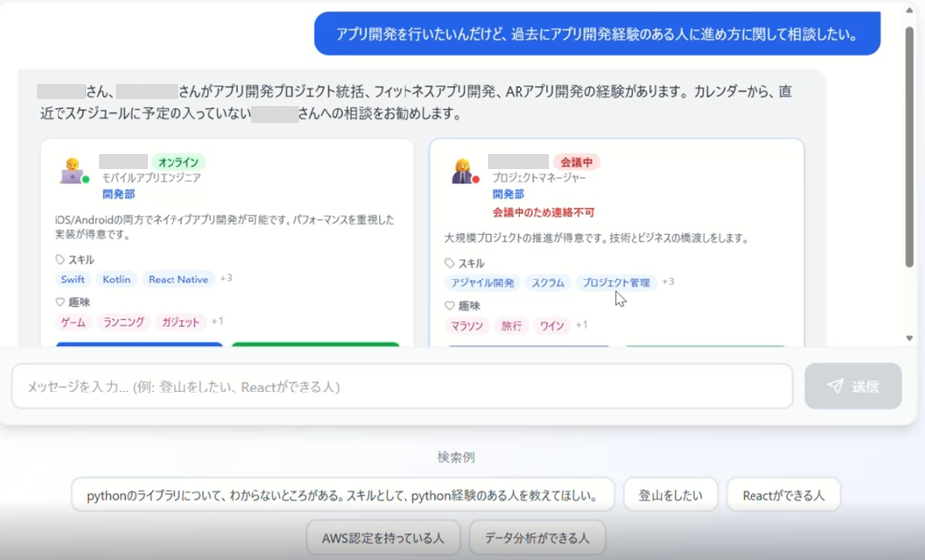Click the mobile app engineer's avatar icon
Image resolution: width=925 pixels, height=560 pixels.
click(x=72, y=171)
